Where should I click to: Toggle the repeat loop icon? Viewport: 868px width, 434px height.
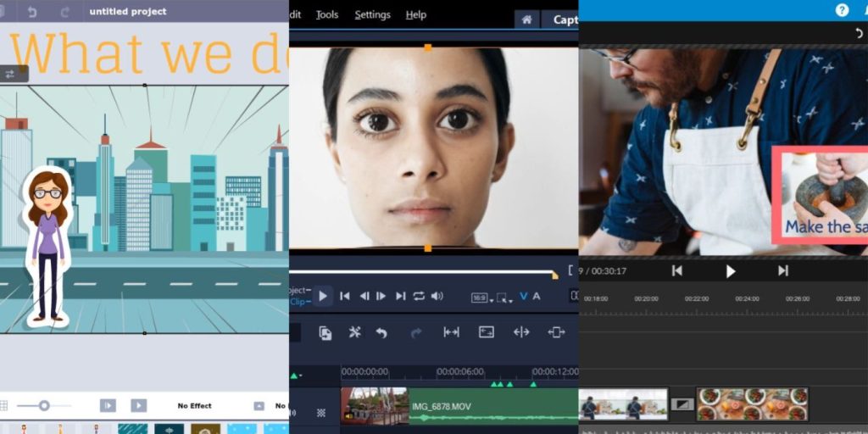click(x=419, y=296)
